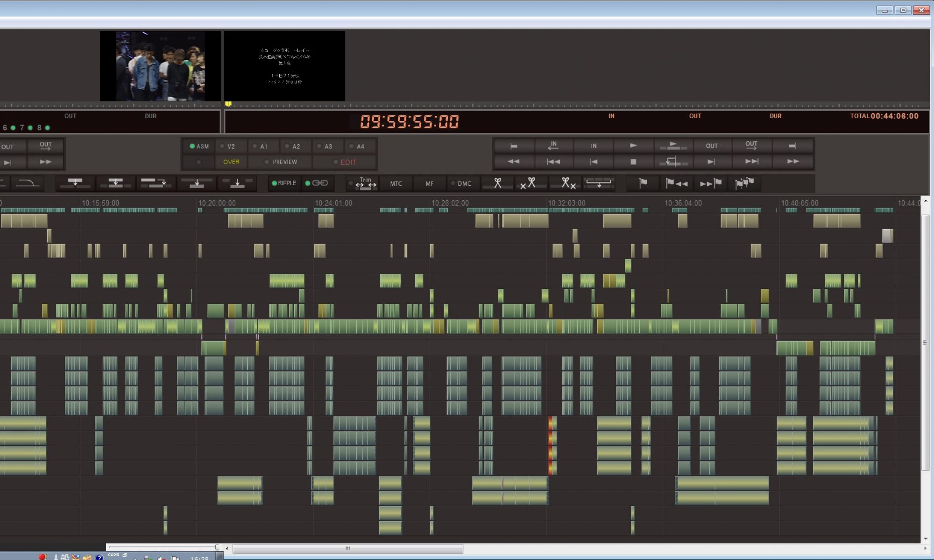Open the multiple flags marker list icon

point(744,183)
